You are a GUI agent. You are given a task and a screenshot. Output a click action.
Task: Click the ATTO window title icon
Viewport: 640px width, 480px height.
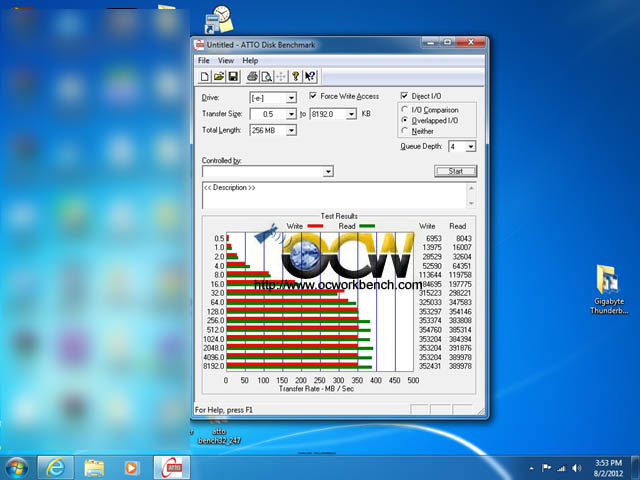click(199, 44)
